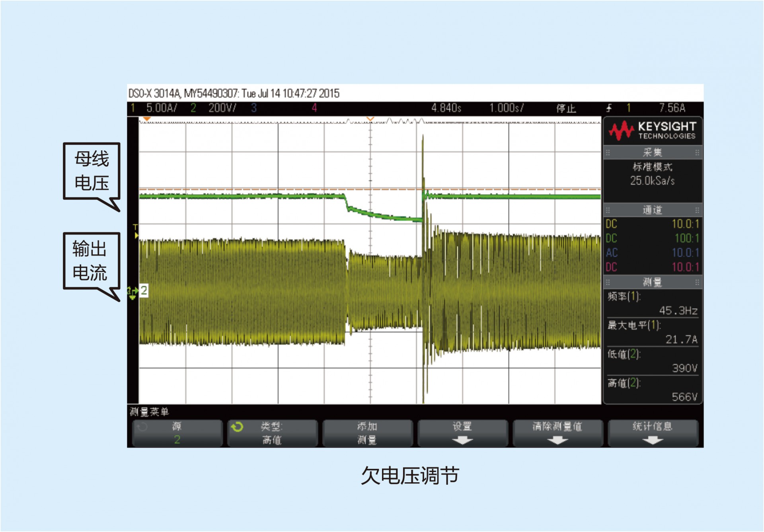Toggle channel 3 indicator in top bar
764x532 pixels.
(x=254, y=108)
